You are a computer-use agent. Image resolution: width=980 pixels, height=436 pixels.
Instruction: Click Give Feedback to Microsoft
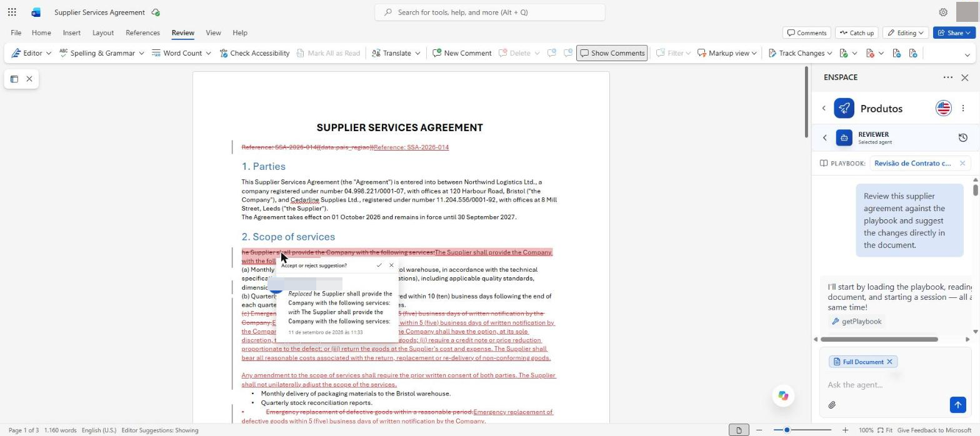click(935, 430)
